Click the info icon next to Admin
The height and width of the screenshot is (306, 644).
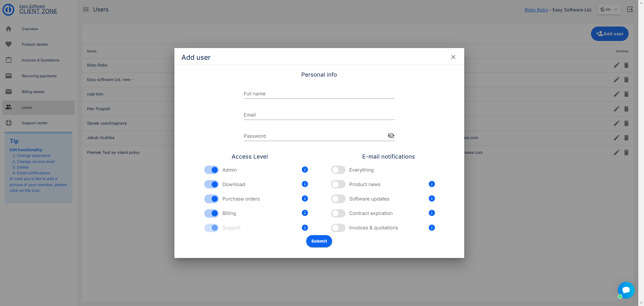pyautogui.click(x=305, y=170)
